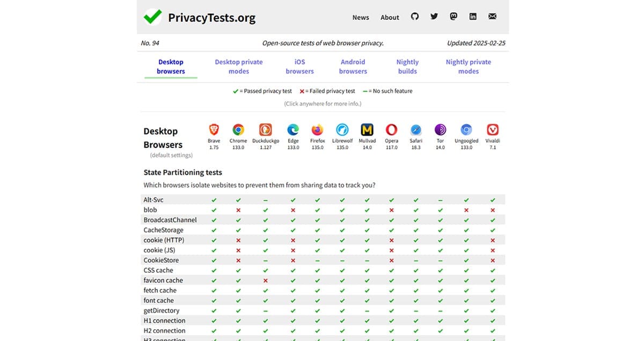Click the PrivacyTests.org green checkmark logo
The width and height of the screenshot is (644, 341).
click(152, 17)
